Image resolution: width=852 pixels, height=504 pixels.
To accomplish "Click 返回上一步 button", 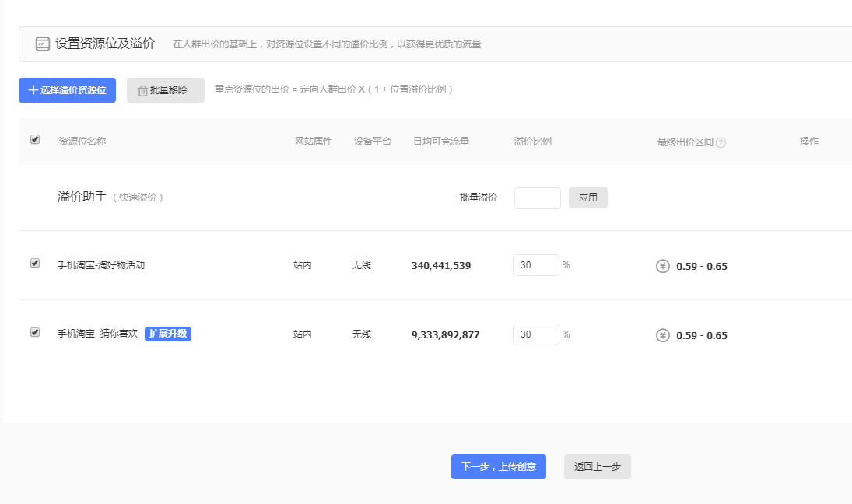I will tap(598, 467).
